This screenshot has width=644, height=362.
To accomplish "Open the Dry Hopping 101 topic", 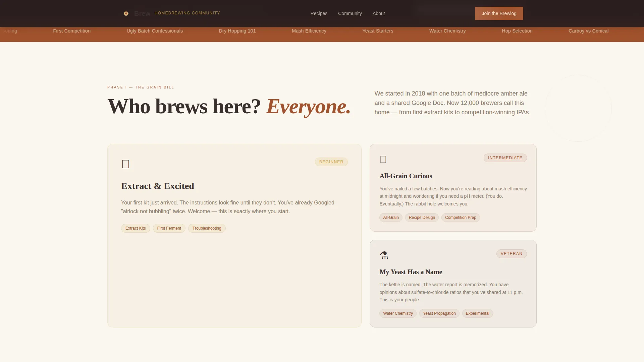I will (237, 31).
